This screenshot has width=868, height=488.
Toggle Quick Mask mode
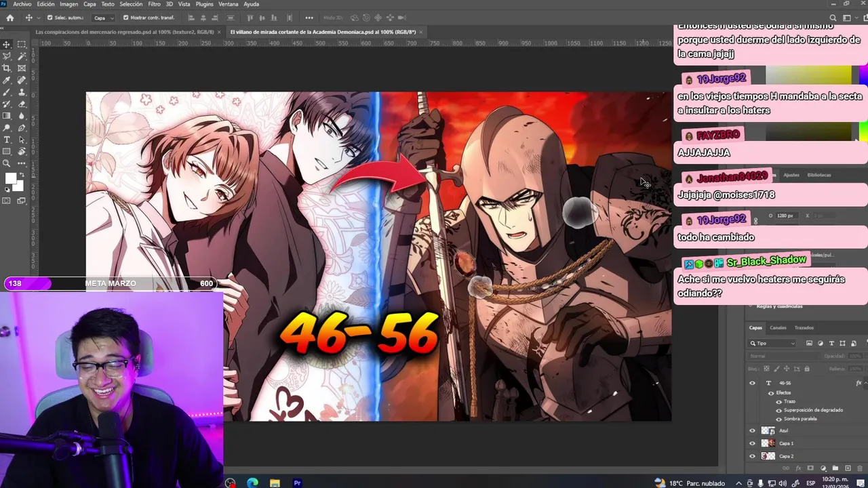coord(6,200)
